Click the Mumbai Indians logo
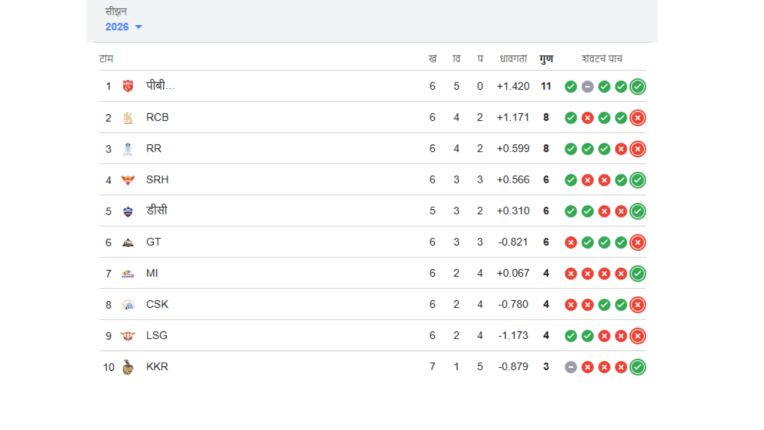The height and width of the screenshot is (430, 764). pos(127,273)
